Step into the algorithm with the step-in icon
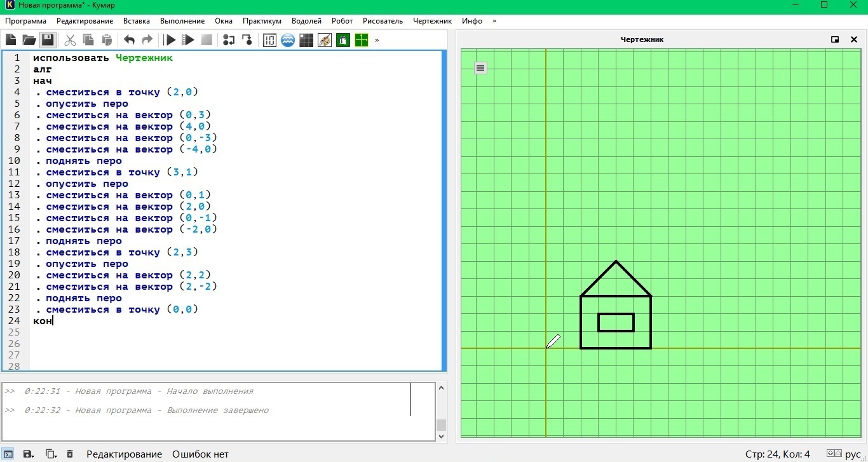Image resolution: width=868 pixels, height=462 pixels. (x=247, y=40)
